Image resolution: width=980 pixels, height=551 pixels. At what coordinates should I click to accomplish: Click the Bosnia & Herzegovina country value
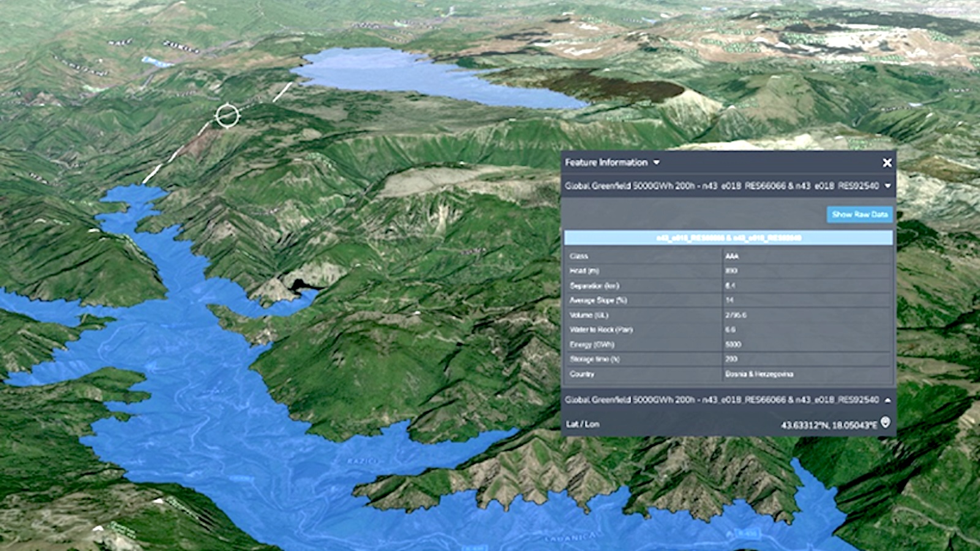(x=759, y=373)
